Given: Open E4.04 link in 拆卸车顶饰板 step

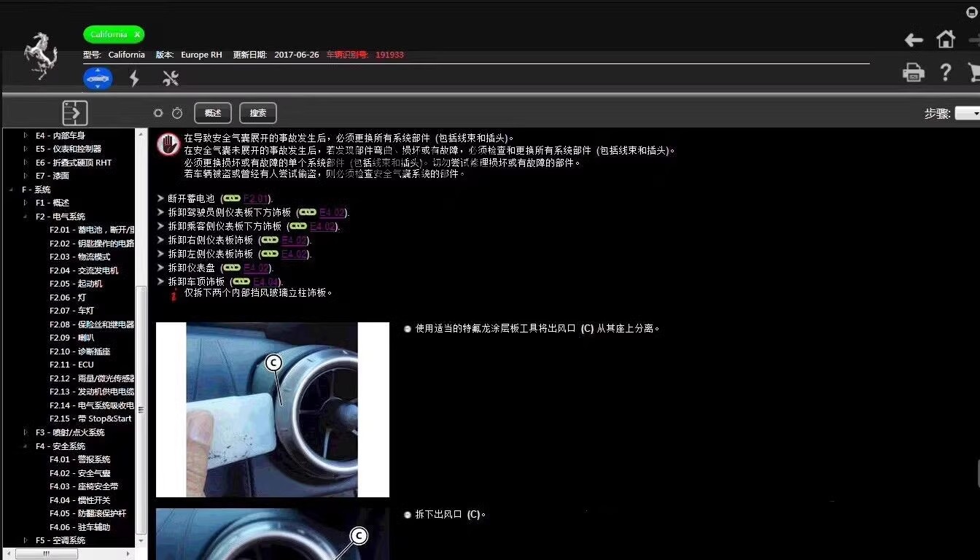Looking at the screenshot, I should click(x=266, y=281).
